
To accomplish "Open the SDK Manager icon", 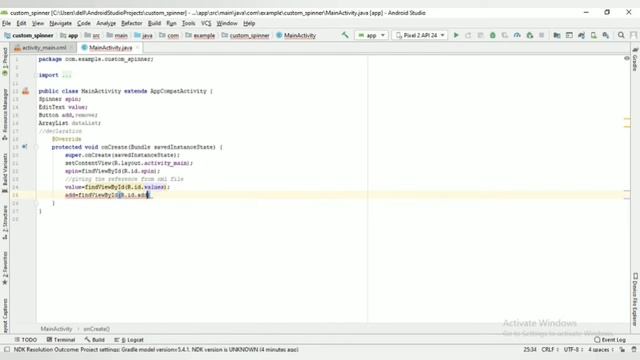I will [606, 36].
